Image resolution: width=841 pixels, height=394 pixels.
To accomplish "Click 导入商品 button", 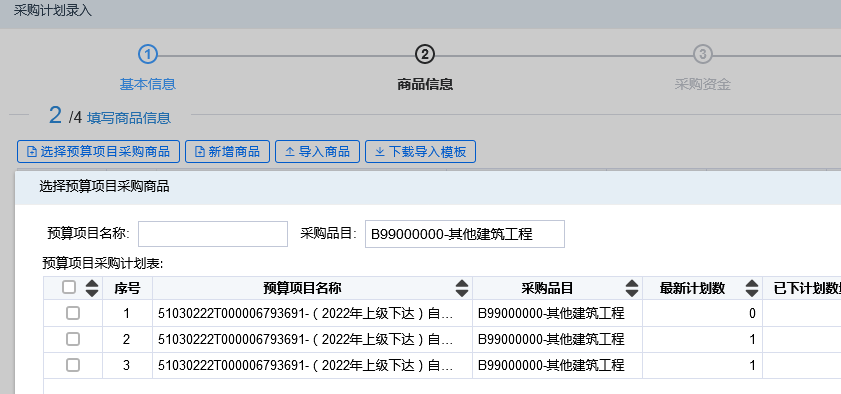I will pos(318,152).
